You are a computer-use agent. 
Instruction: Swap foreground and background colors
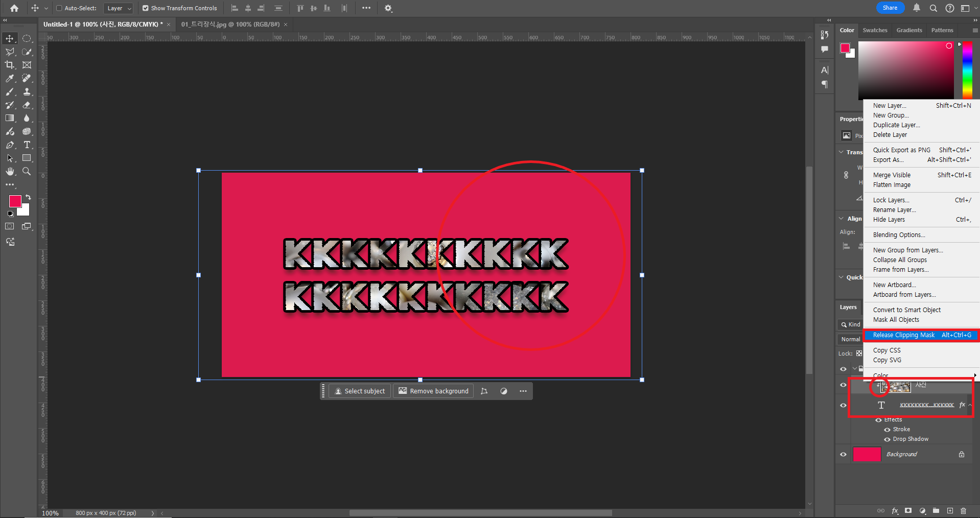(29, 197)
